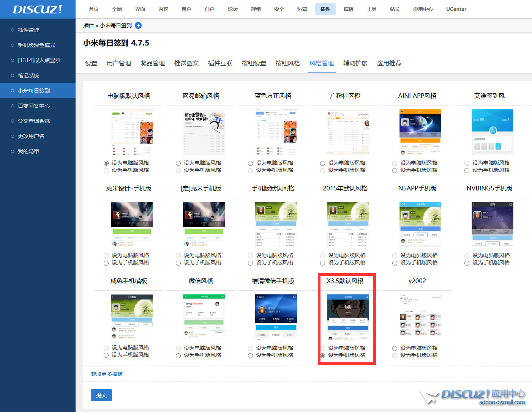The height and width of the screenshot is (412, 532).
Task: Set NVBING5手机版 as mobile style
Action: tap(467, 263)
